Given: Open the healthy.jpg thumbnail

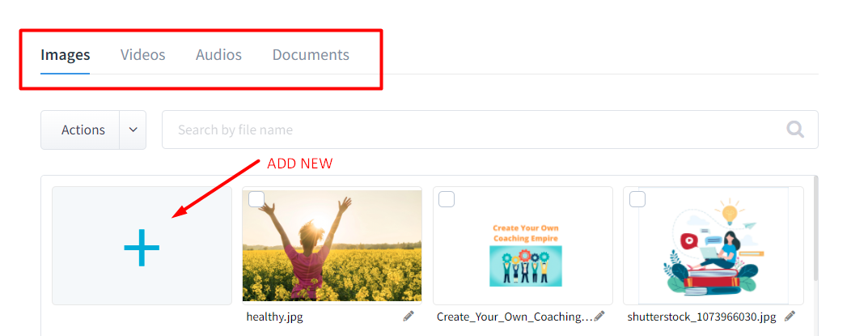Looking at the screenshot, I should point(332,245).
